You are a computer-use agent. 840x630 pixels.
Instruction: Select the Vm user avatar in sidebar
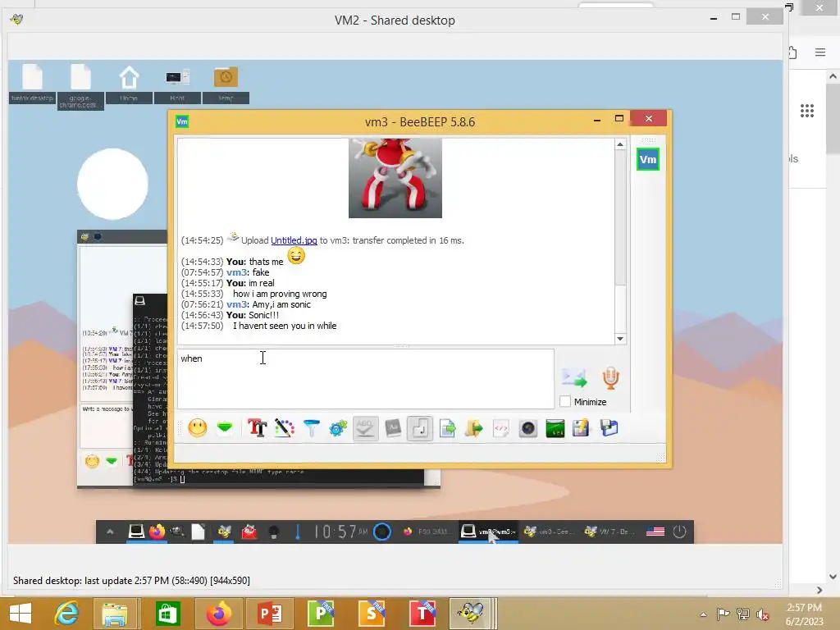point(648,160)
